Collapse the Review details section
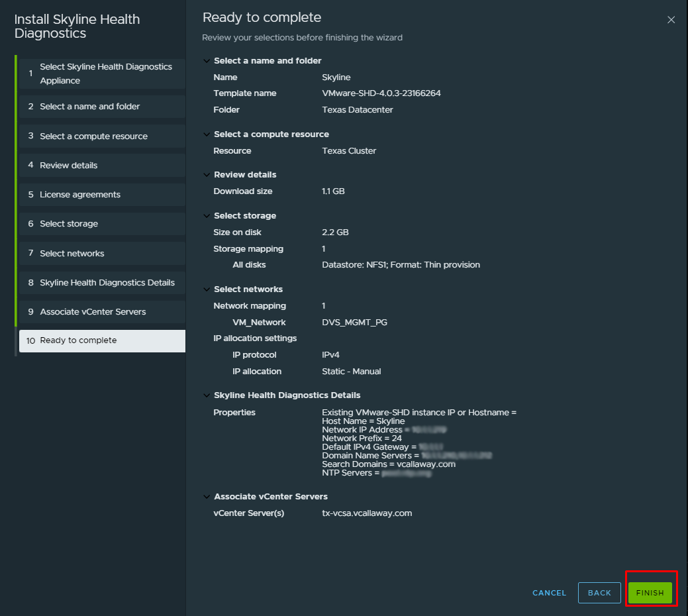This screenshot has height=616, width=688. coord(207,175)
